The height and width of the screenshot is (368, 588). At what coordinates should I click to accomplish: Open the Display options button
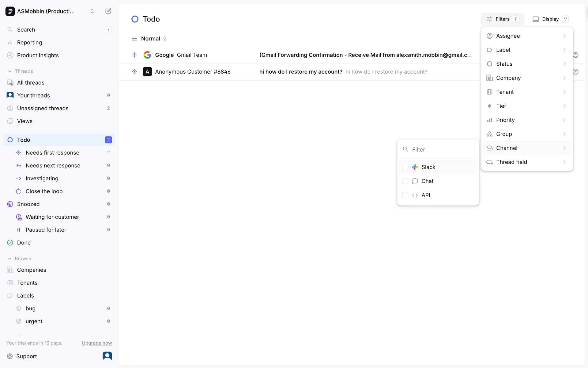pos(550,19)
